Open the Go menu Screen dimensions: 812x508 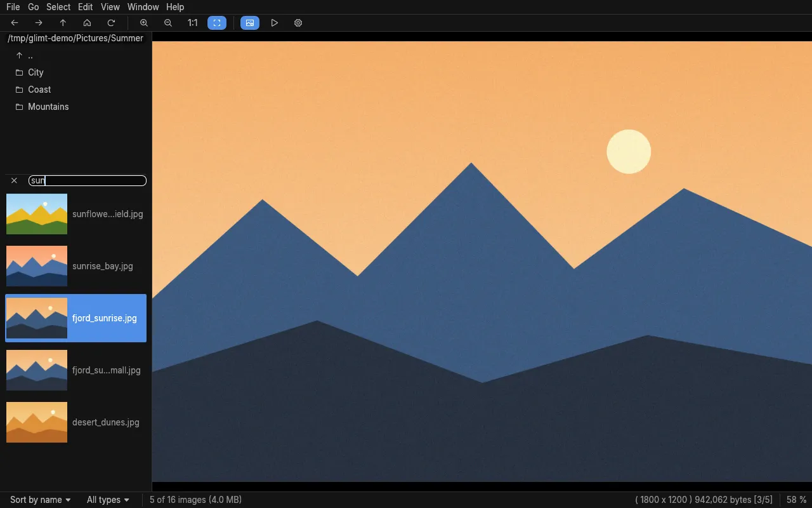click(x=33, y=7)
